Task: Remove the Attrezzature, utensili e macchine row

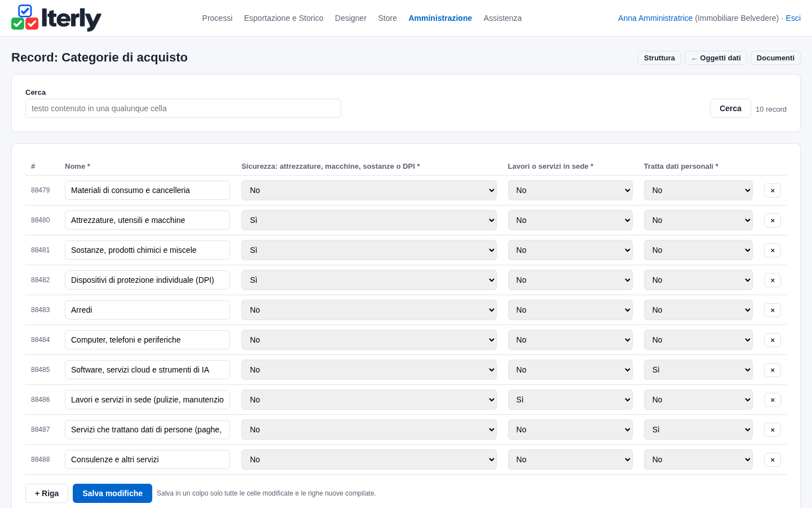Action: pos(773,220)
